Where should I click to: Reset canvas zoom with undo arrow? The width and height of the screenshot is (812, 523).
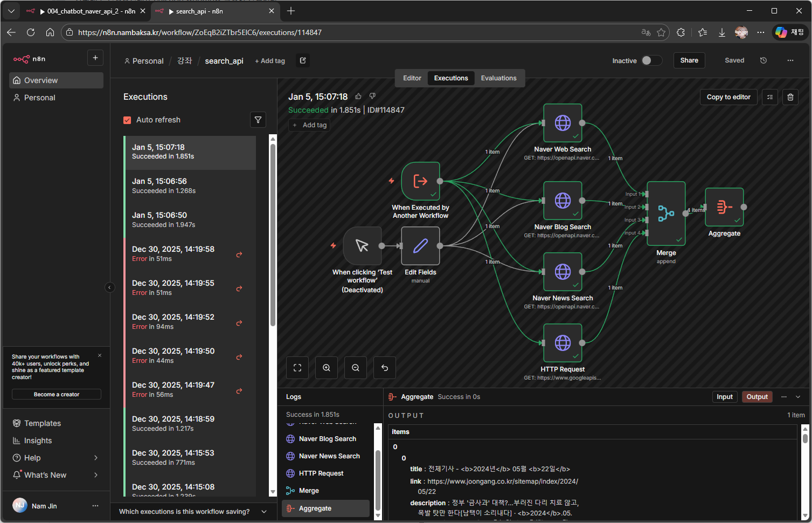click(385, 368)
